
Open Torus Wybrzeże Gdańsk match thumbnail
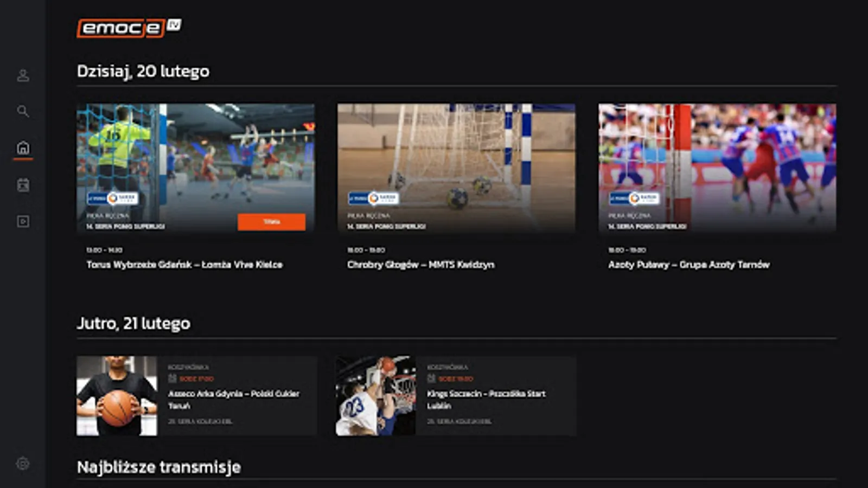tap(196, 168)
